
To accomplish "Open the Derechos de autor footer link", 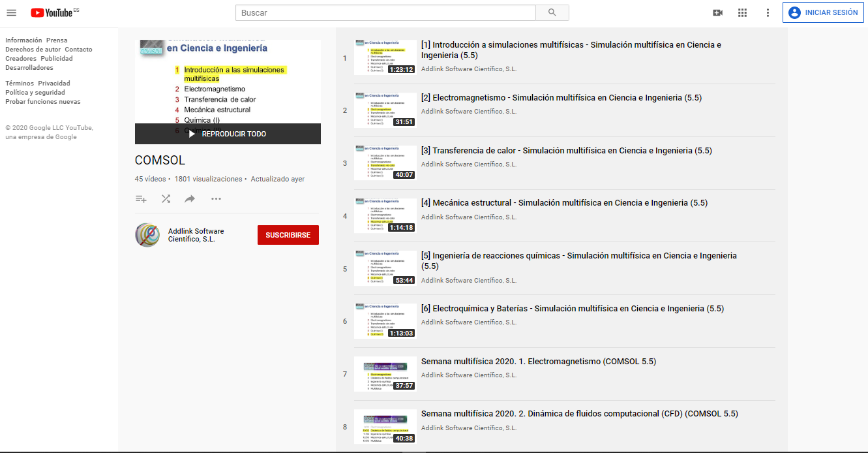I will point(33,50).
